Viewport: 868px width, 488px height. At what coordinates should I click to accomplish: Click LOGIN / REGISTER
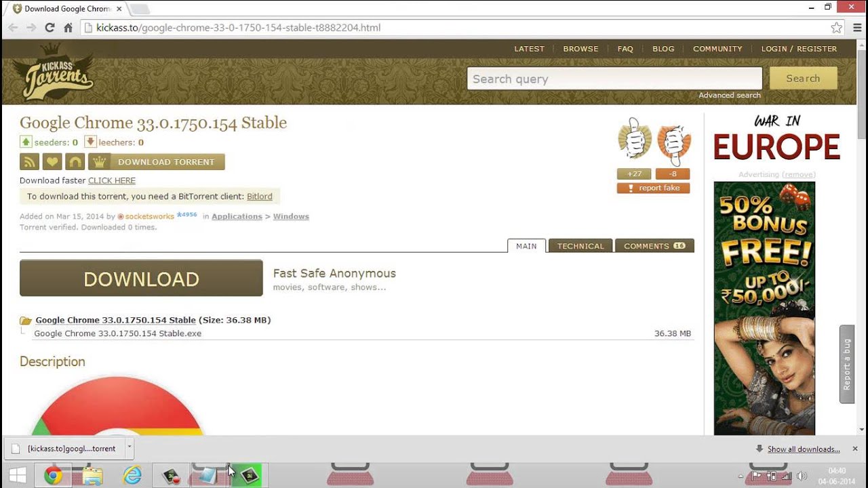799,49
